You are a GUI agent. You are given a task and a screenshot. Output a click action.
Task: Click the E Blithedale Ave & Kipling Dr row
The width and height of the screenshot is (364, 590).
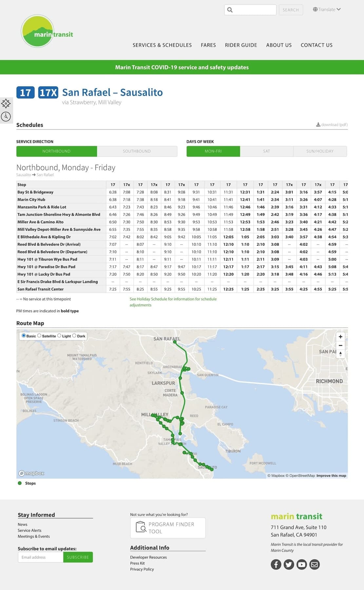(182, 237)
